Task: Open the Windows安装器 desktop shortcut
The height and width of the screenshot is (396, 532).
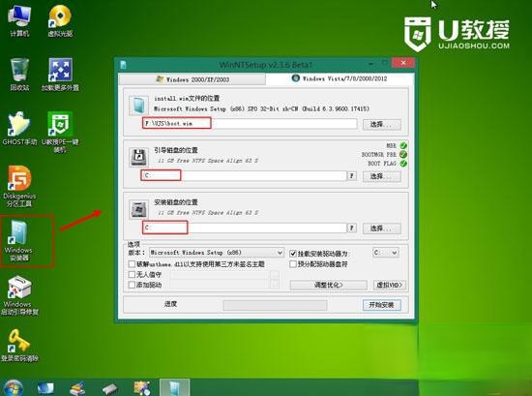Action: pyautogui.click(x=18, y=240)
